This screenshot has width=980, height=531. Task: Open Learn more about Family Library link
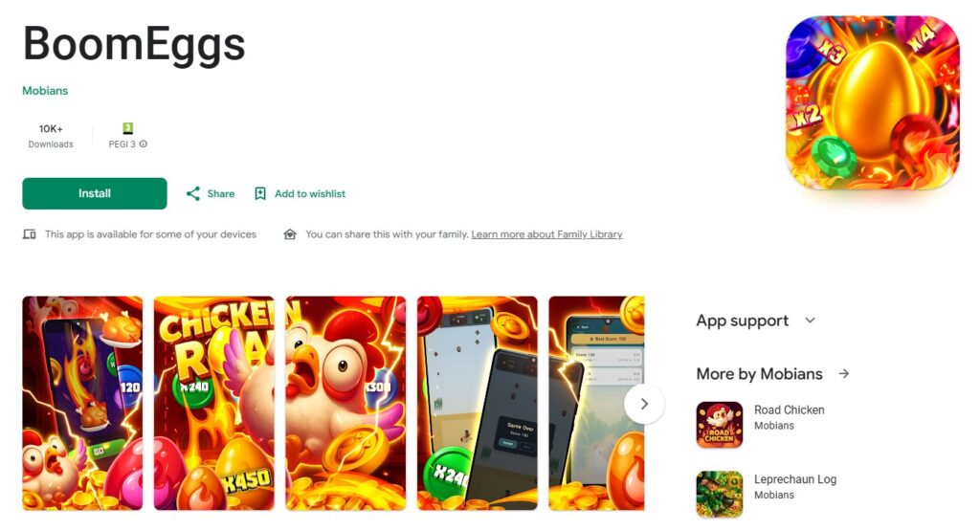pyautogui.click(x=546, y=234)
